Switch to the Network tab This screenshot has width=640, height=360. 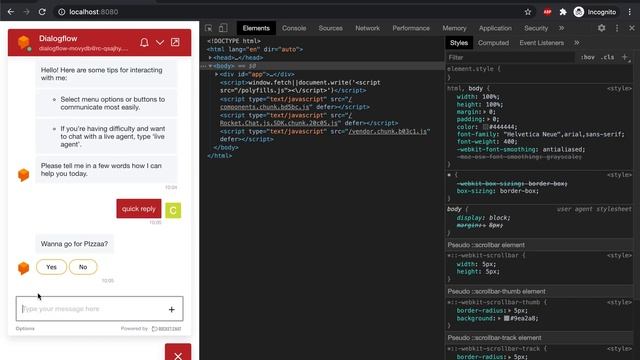click(x=367, y=28)
